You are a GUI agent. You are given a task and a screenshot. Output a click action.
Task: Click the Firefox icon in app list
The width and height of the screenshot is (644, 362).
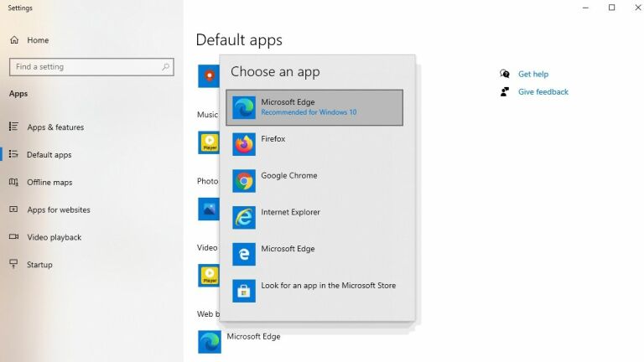[x=244, y=144]
